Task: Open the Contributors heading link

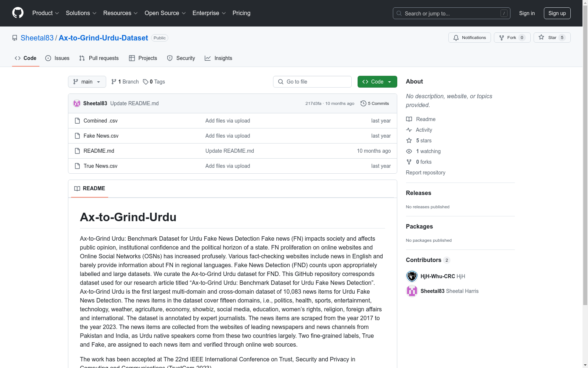Action: click(428, 260)
